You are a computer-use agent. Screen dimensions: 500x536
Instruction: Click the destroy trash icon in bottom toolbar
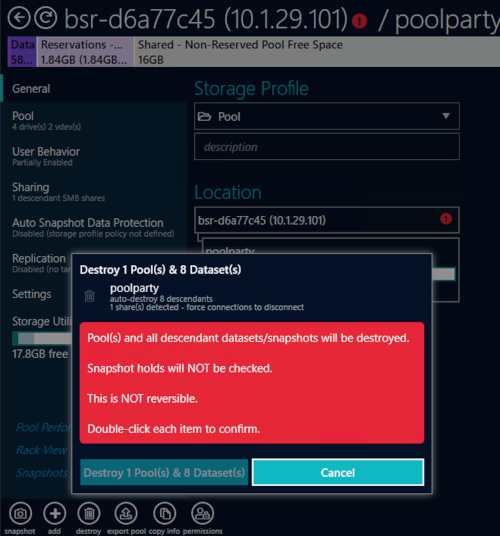[x=89, y=513]
